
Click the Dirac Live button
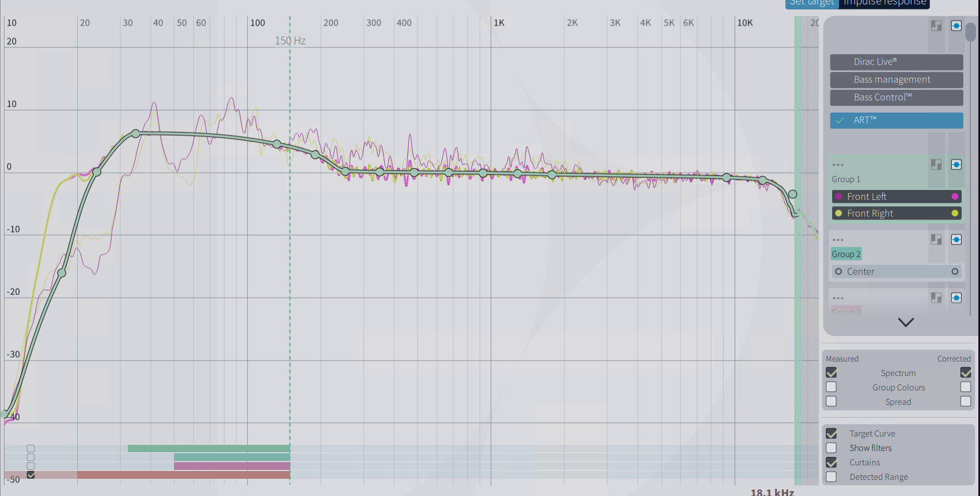click(x=896, y=62)
